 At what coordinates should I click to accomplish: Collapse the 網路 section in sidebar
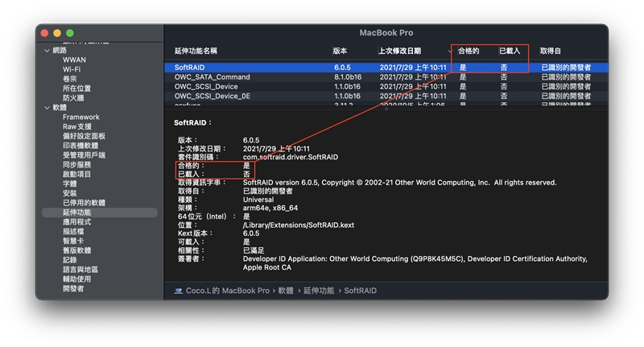coord(47,51)
